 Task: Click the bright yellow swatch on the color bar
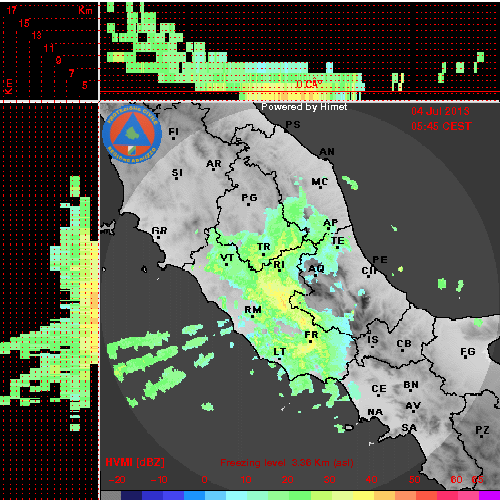(x=364, y=495)
